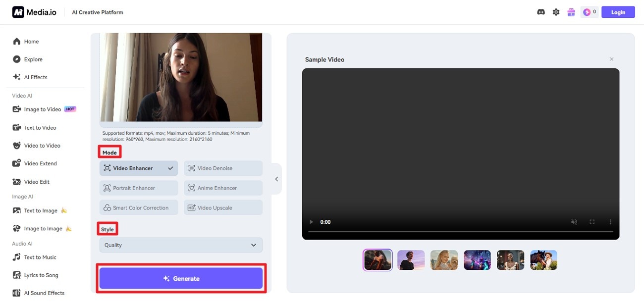Image resolution: width=644 pixels, height=302 pixels.
Task: Select the fifth sample thumbnail
Action: (511, 260)
